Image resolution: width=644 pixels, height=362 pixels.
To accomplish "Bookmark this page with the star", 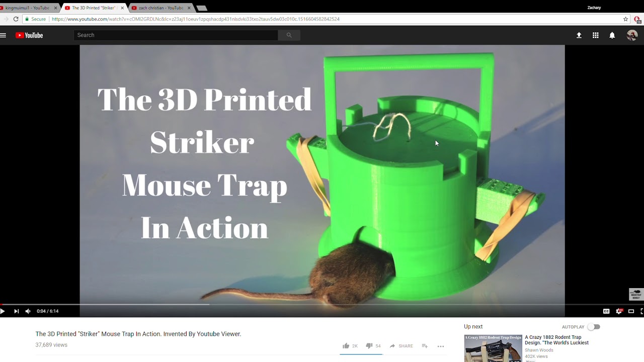I will [625, 19].
